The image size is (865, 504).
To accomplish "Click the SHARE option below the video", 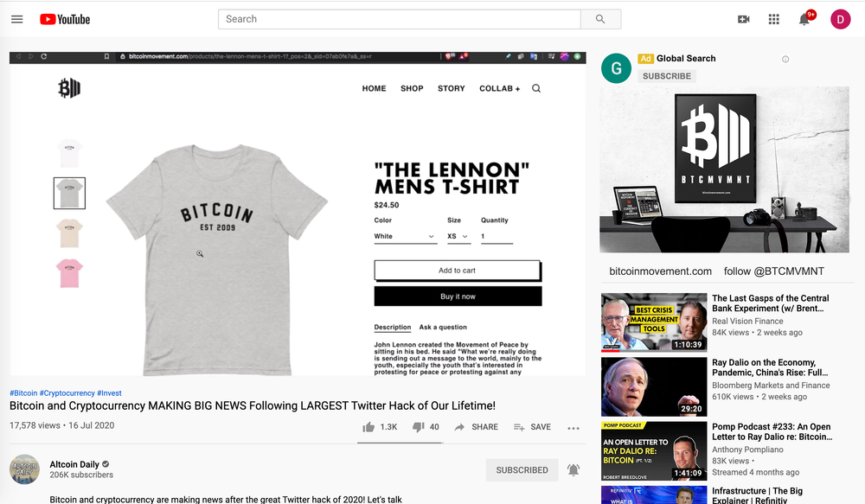I will click(x=476, y=427).
